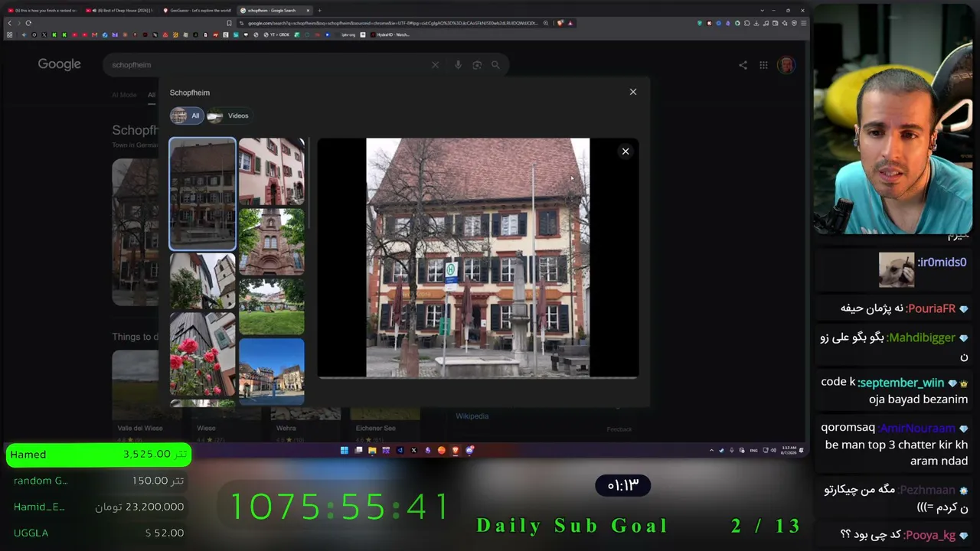This screenshot has width=980, height=551.
Task: Clear the Google search query
Action: pos(436,65)
